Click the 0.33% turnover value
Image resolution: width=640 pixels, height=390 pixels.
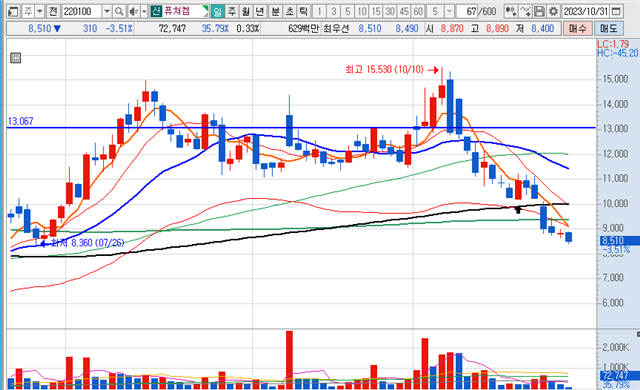(247, 29)
